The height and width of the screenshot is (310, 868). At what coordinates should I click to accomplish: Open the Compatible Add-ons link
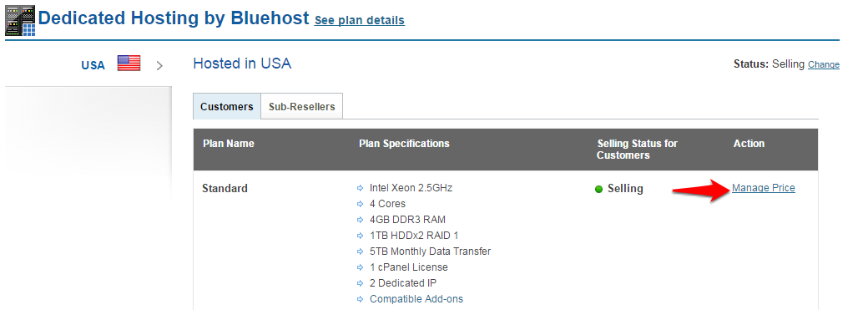416,299
